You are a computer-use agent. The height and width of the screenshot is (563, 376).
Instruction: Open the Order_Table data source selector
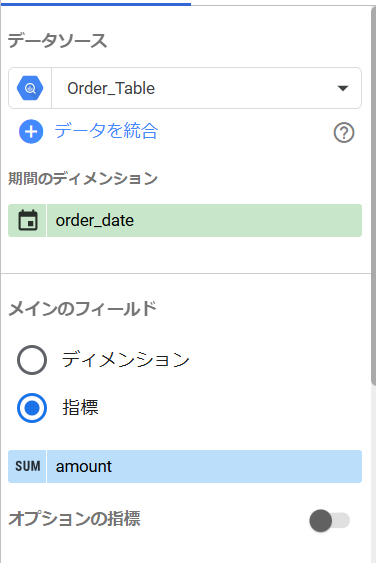click(x=185, y=88)
